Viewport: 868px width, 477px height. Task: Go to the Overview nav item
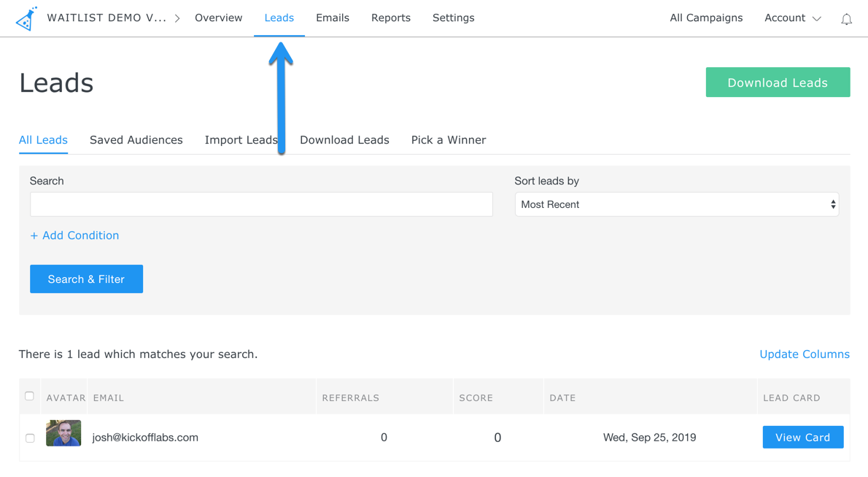[218, 18]
